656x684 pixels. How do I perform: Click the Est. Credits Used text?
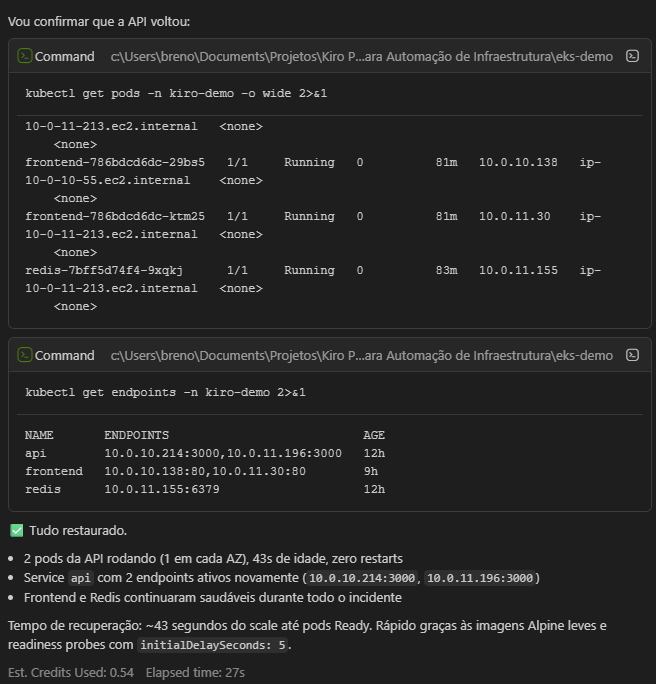[x=71, y=672]
